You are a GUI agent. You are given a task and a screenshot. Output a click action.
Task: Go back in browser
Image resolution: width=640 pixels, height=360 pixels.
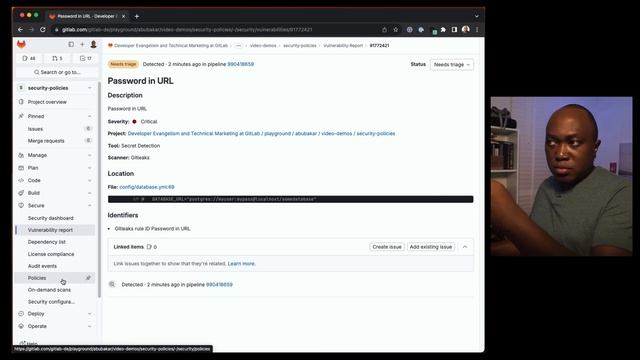pos(20,29)
